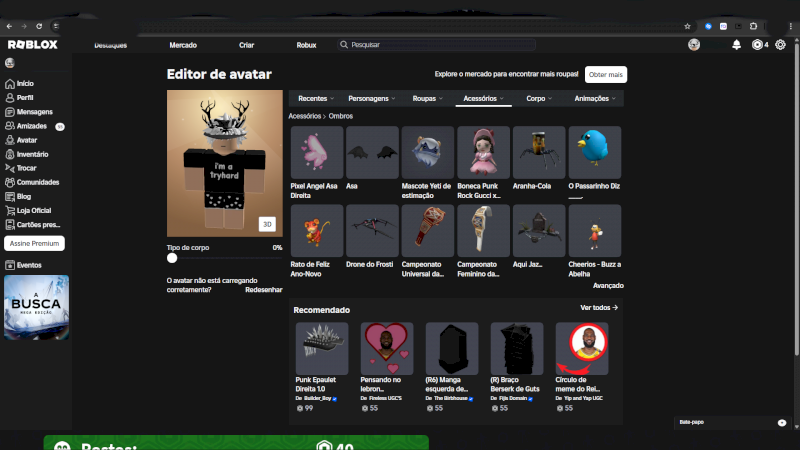Open Loja Oficial in sidebar

(28, 210)
